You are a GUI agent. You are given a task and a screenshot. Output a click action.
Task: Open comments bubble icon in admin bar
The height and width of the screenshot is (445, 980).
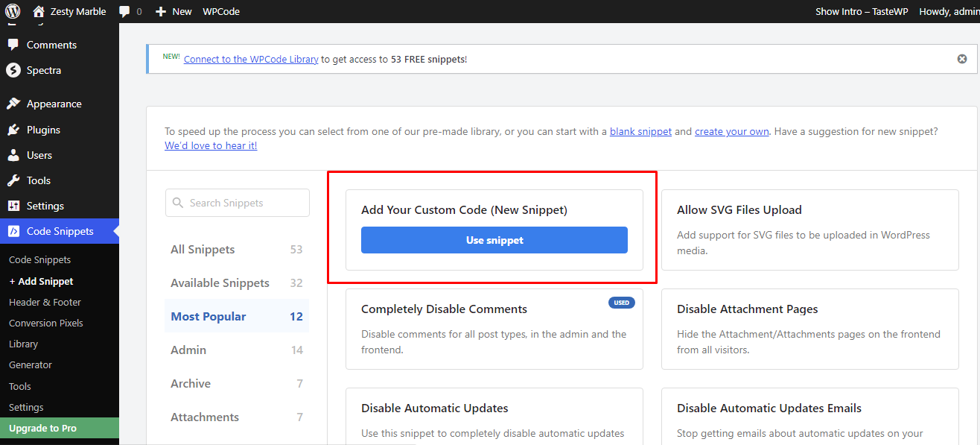(x=125, y=11)
